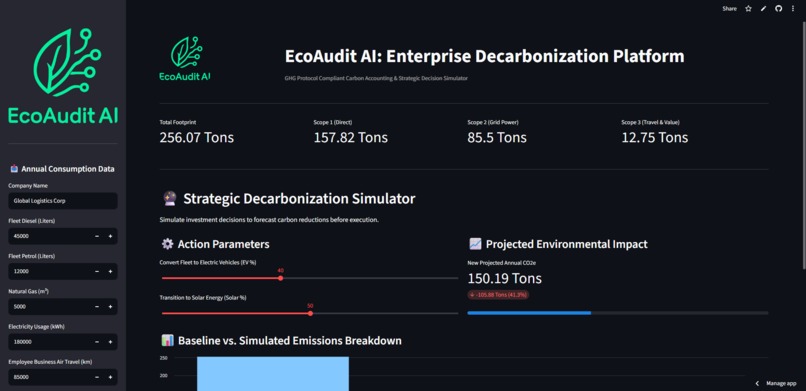Decrease Fleet Petrol liters with minus

point(97,271)
